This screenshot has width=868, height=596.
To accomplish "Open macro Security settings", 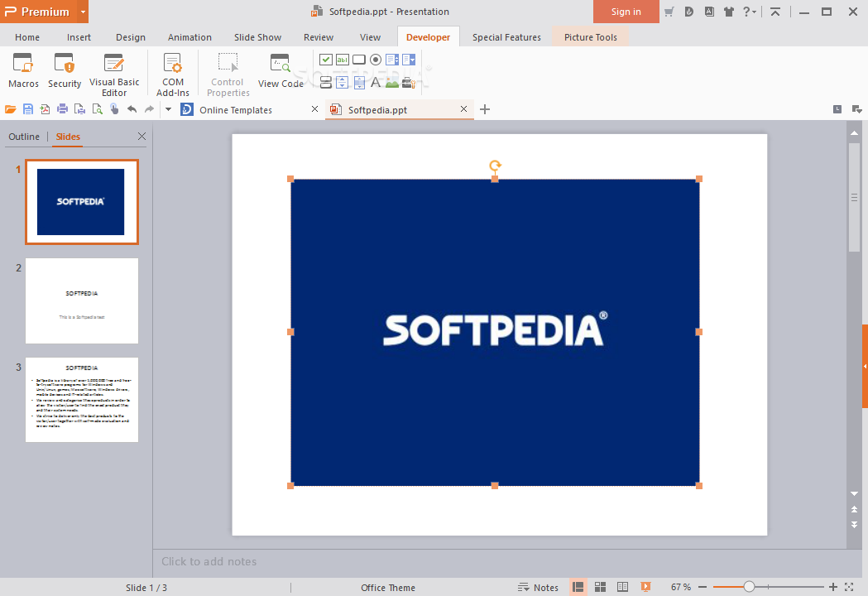I will click(65, 70).
